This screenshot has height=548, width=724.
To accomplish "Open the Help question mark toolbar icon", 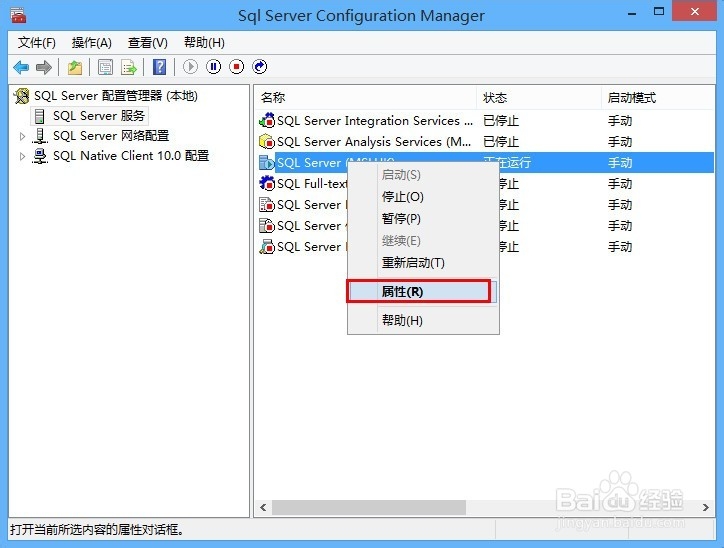I will [159, 67].
